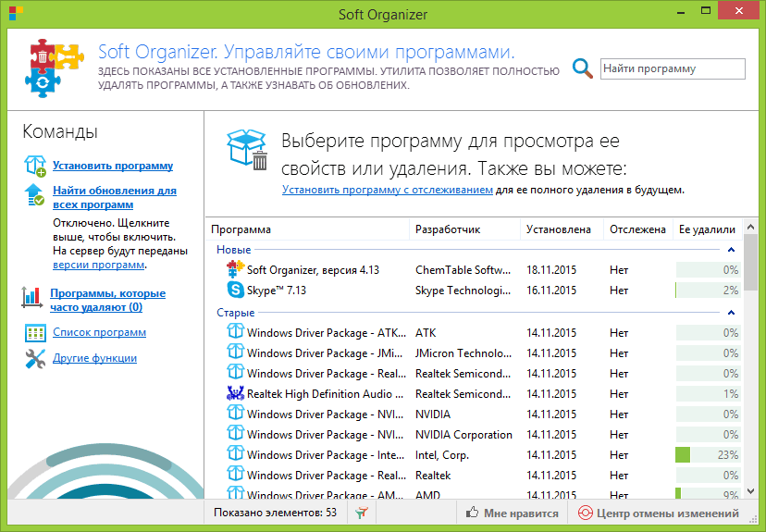This screenshot has width=766, height=532.
Task: Click the Skype icon in the program list
Action: pos(235,291)
